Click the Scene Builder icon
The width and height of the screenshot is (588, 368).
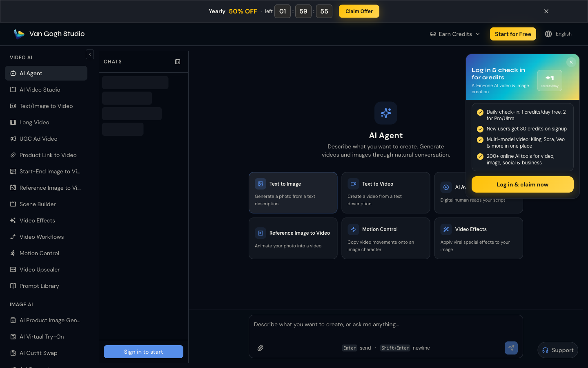coord(13,204)
